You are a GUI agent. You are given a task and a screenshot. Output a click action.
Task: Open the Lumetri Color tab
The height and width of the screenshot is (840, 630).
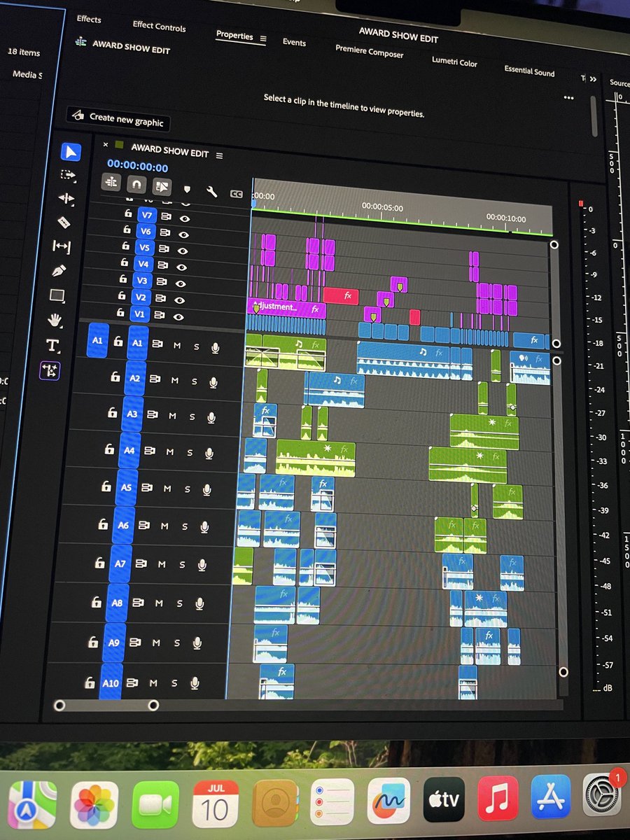click(454, 62)
